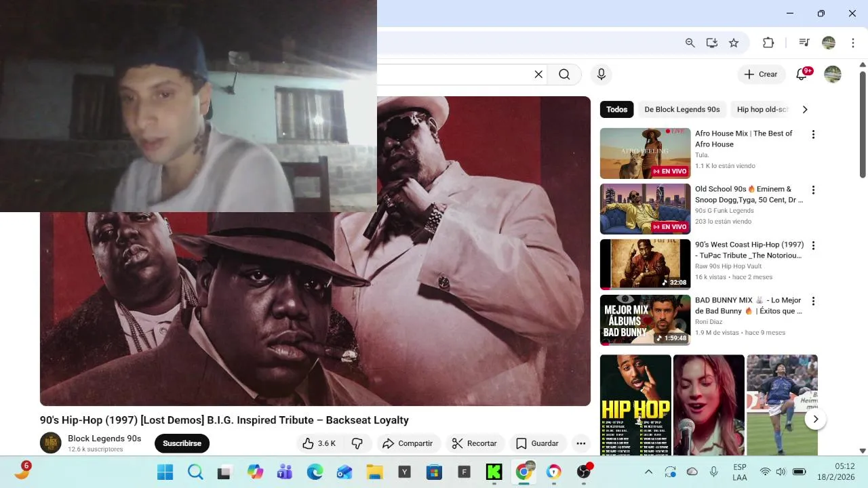Like the video with thumbs up 3.6 K
The width and height of the screenshot is (868, 488).
pos(319,443)
